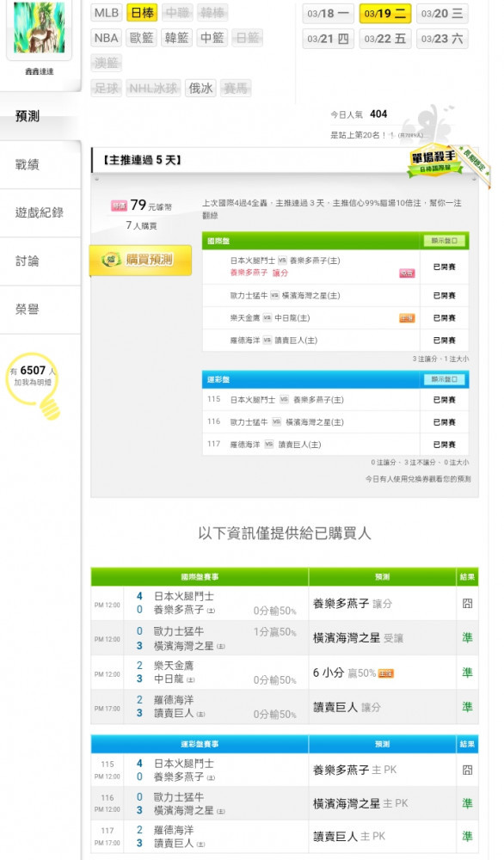Click the 6 小分 prediction cell
504x860 pixels.
[382, 673]
